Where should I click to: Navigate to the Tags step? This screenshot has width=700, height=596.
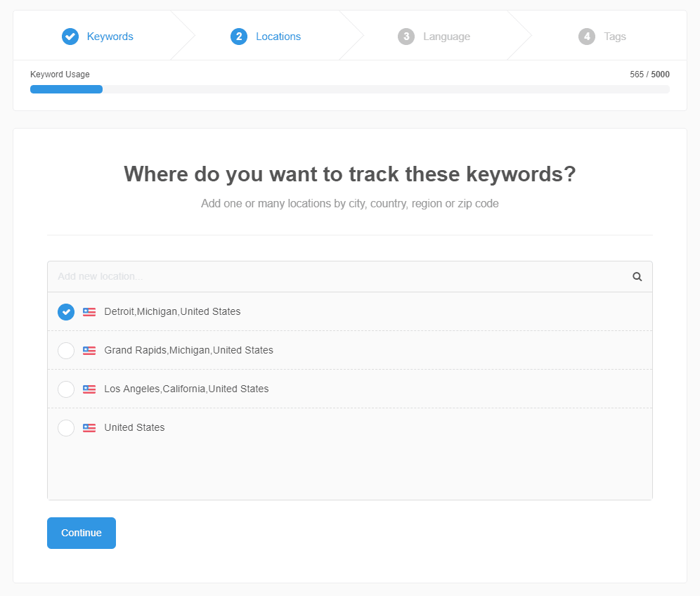(x=616, y=37)
